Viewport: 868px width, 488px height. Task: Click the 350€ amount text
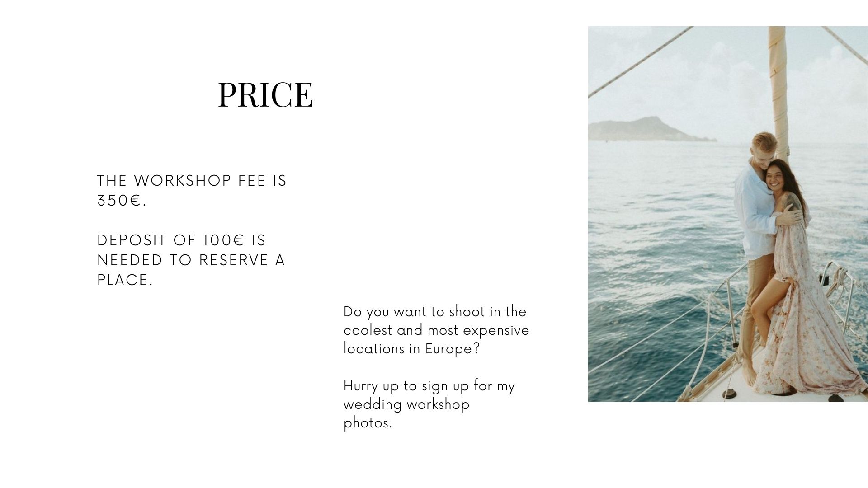[122, 201]
